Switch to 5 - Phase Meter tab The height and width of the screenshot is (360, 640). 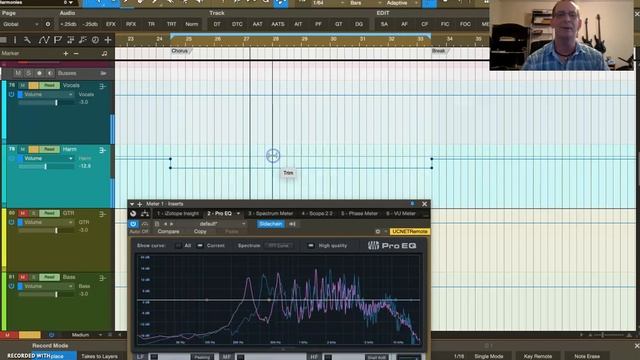pos(359,213)
